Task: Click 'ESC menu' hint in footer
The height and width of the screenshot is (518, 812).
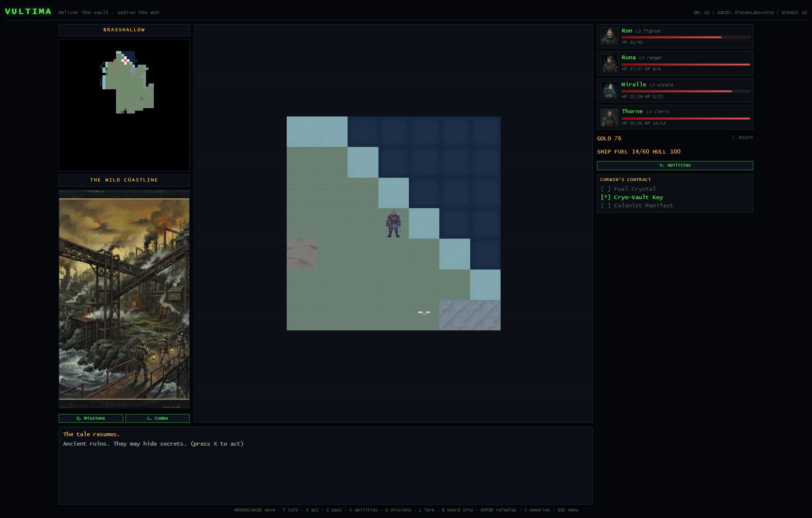Action: coord(568,510)
